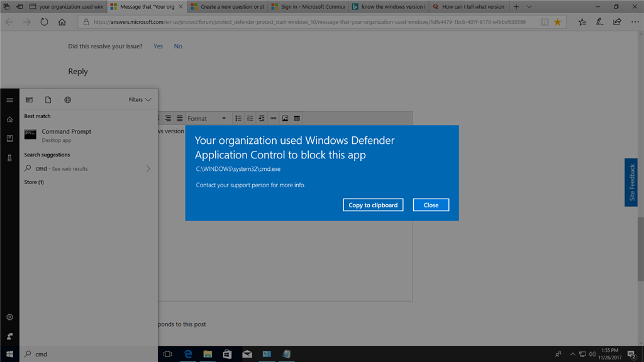
Task: Click Yes for 'Did this resolve your issue'
Action: [x=158, y=47]
